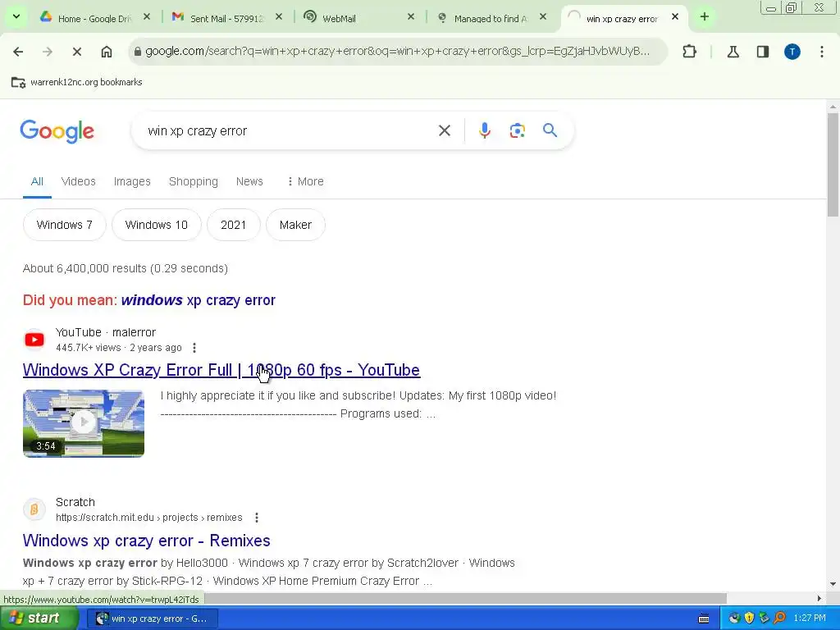Viewport: 840px width, 630px height.
Task: Close the Home - Google Drive tab
Action: (147, 17)
